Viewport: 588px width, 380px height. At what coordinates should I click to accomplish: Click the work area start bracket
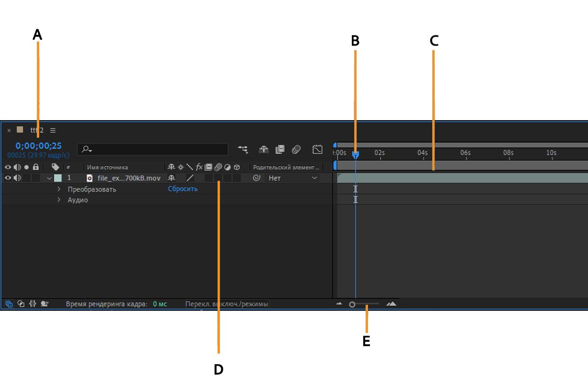tap(335, 165)
